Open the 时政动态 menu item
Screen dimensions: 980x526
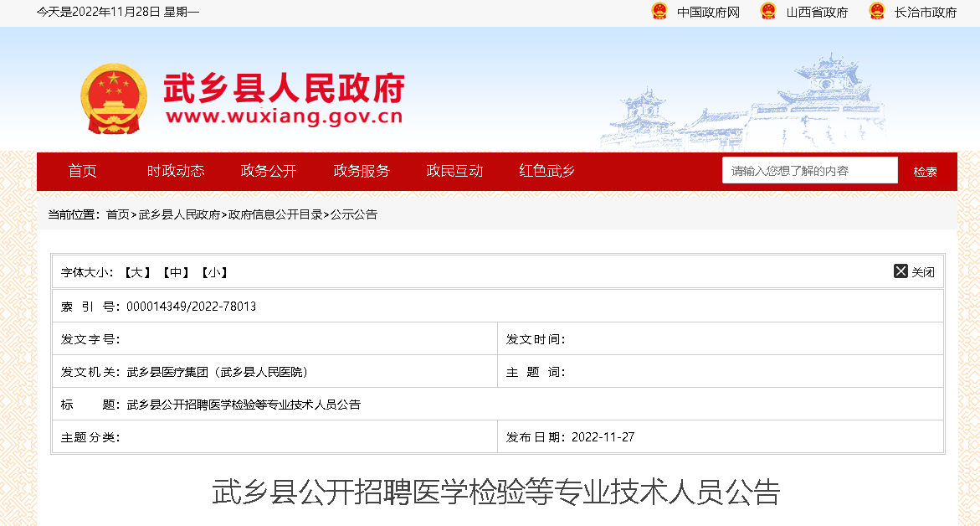pyautogui.click(x=176, y=171)
